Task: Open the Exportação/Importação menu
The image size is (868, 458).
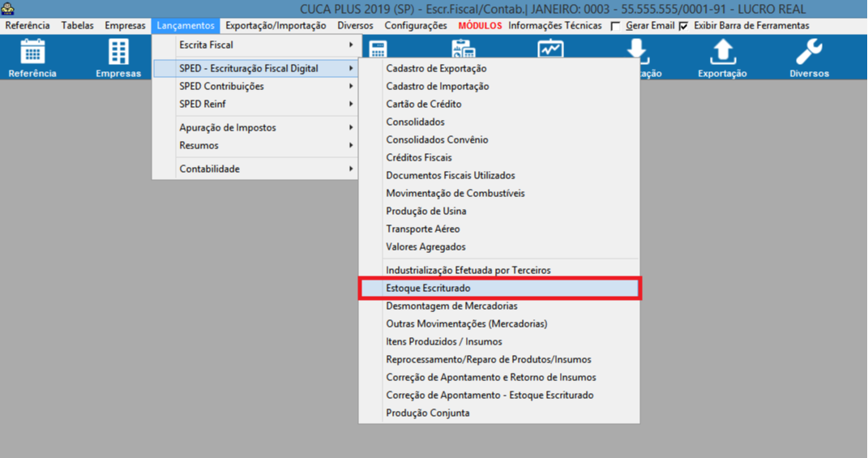Action: pos(276,25)
